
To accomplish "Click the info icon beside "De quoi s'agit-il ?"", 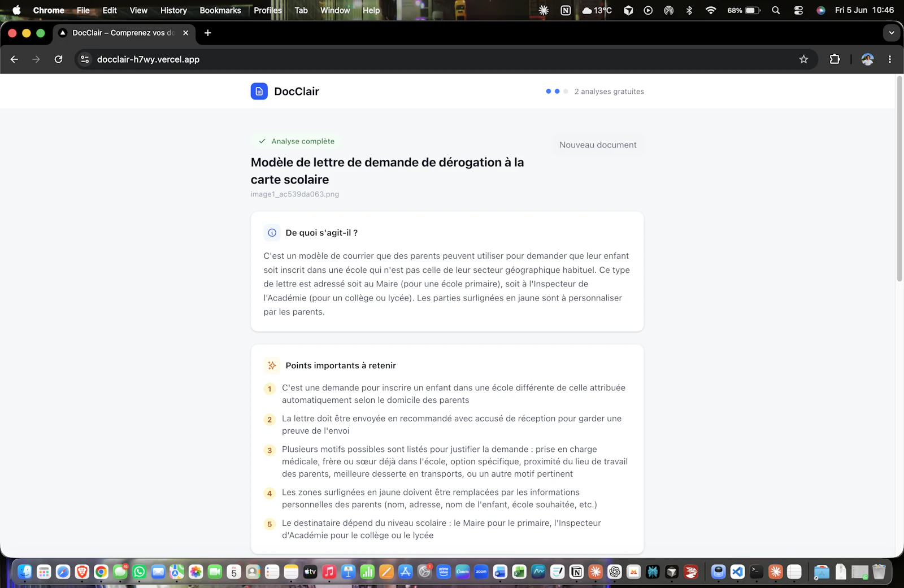I will click(272, 233).
